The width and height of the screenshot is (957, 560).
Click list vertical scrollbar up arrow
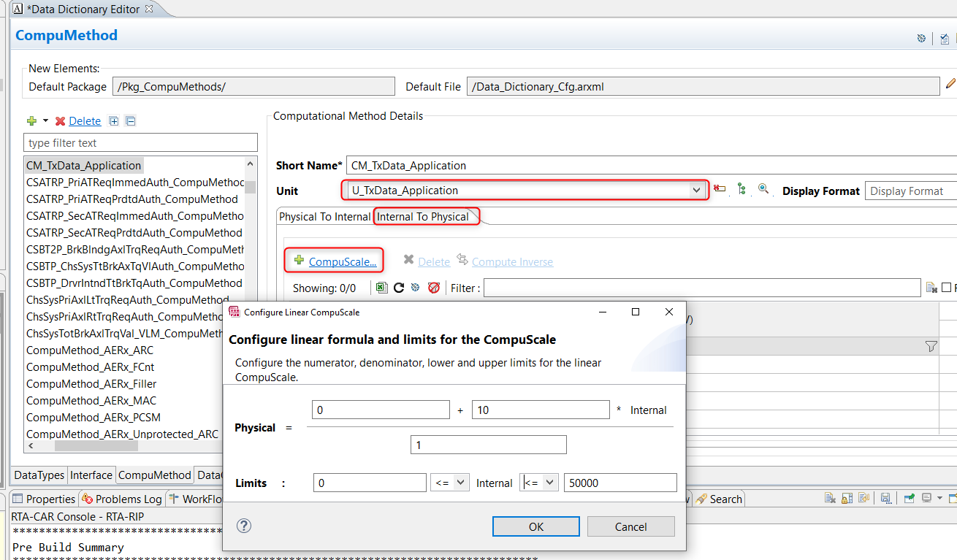pyautogui.click(x=251, y=164)
